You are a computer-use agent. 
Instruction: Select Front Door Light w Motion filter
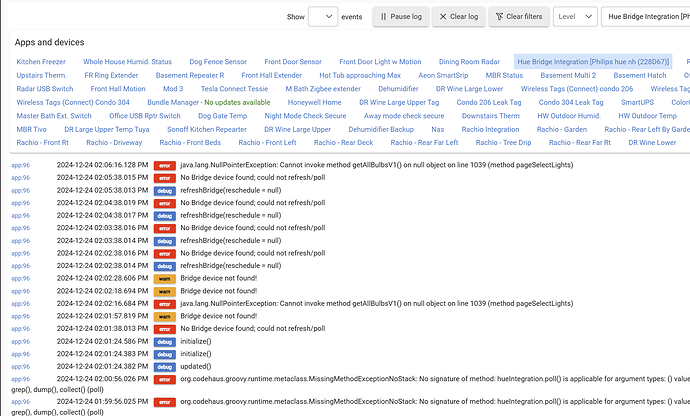tap(380, 62)
